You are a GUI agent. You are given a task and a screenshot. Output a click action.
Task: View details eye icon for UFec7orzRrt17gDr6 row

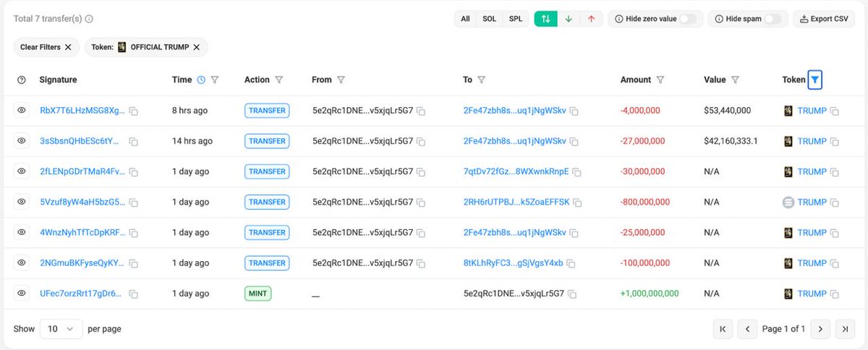[x=22, y=294]
